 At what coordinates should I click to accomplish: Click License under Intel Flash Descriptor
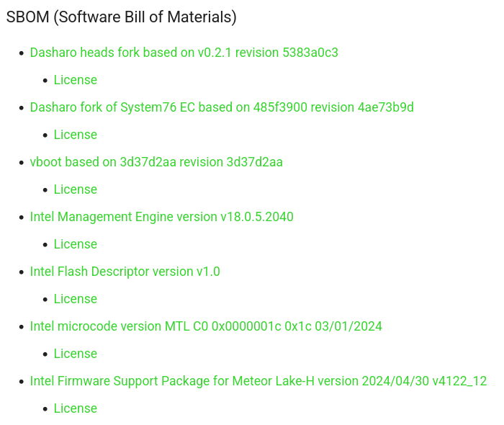pos(75,299)
